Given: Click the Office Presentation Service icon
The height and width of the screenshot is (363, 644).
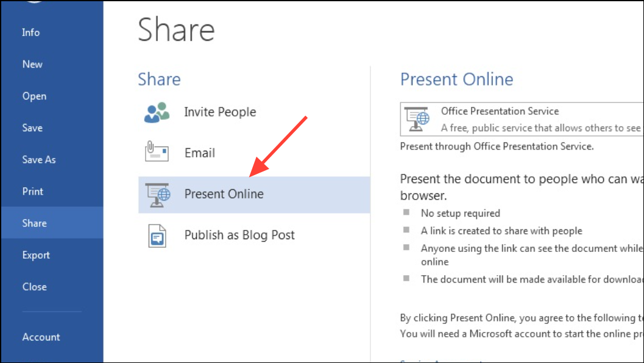Looking at the screenshot, I should pyautogui.click(x=417, y=119).
